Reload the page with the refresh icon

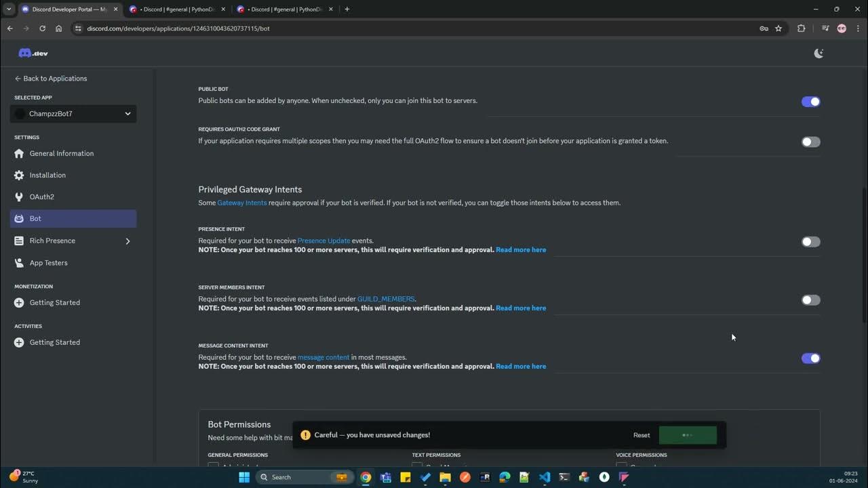[42, 28]
